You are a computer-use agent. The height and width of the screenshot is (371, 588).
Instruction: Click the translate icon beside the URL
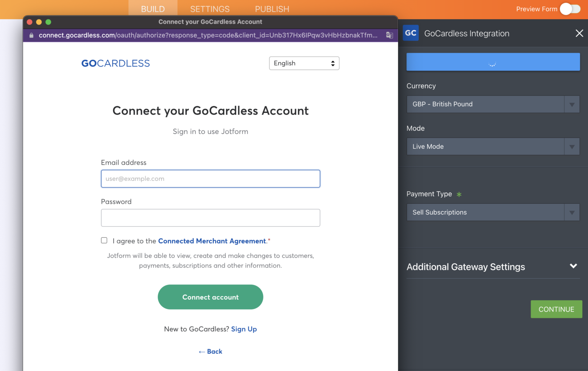click(x=389, y=35)
